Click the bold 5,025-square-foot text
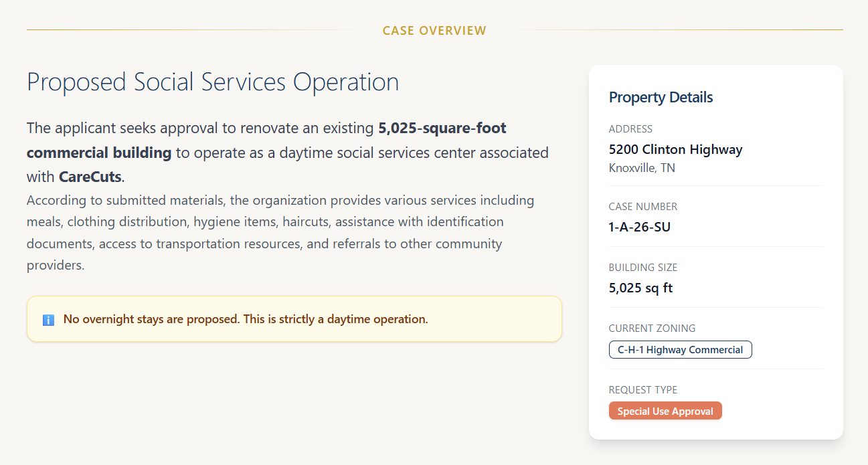Viewport: 868px width, 465px height. (x=442, y=127)
